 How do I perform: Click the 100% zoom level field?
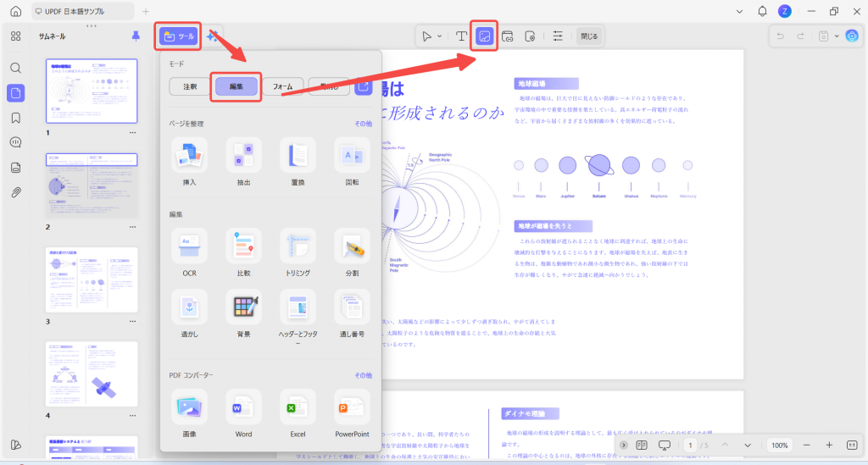point(780,446)
